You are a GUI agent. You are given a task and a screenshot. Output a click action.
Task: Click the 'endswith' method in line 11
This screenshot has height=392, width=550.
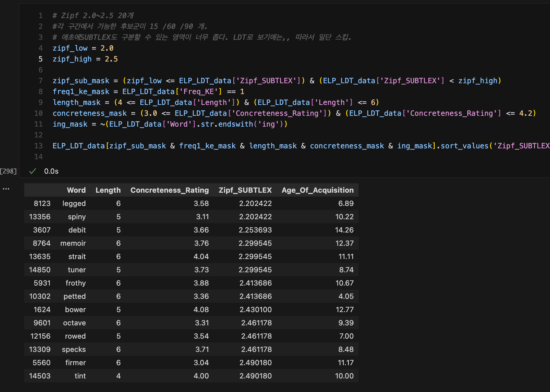(x=235, y=124)
